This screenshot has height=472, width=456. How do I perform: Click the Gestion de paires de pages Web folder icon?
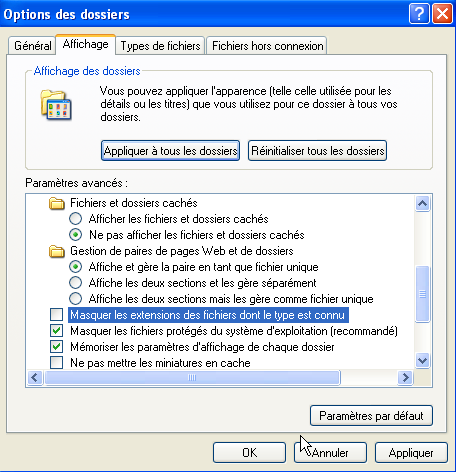(57, 251)
